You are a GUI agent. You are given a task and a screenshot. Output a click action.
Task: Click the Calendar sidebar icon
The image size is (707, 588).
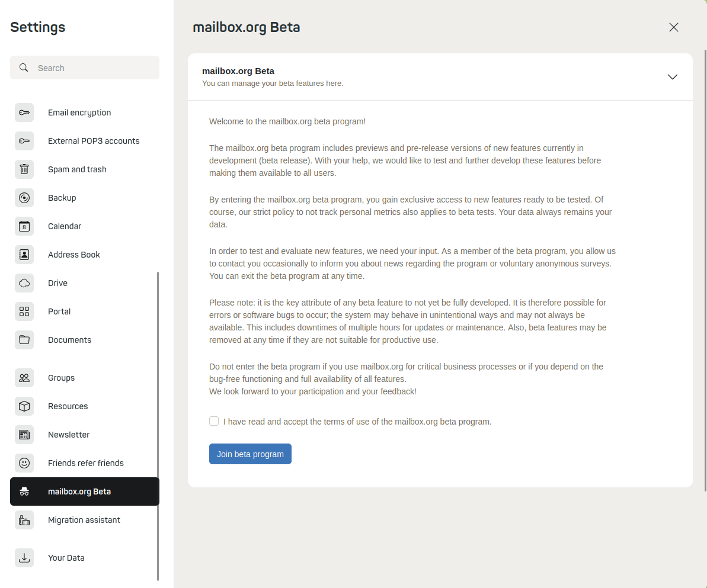point(24,226)
